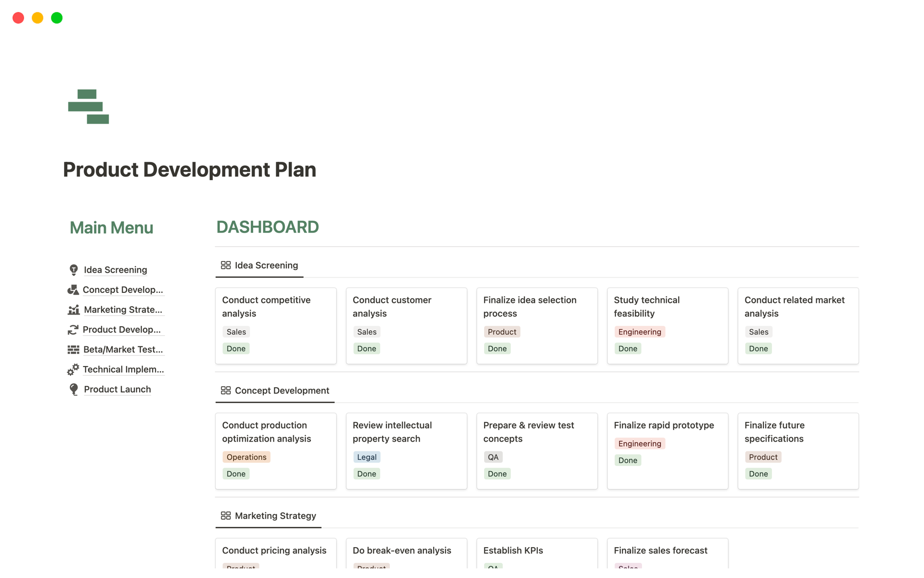Viewport: 924px width, 578px height.
Task: Click the green page logo above the title
Action: point(89,106)
